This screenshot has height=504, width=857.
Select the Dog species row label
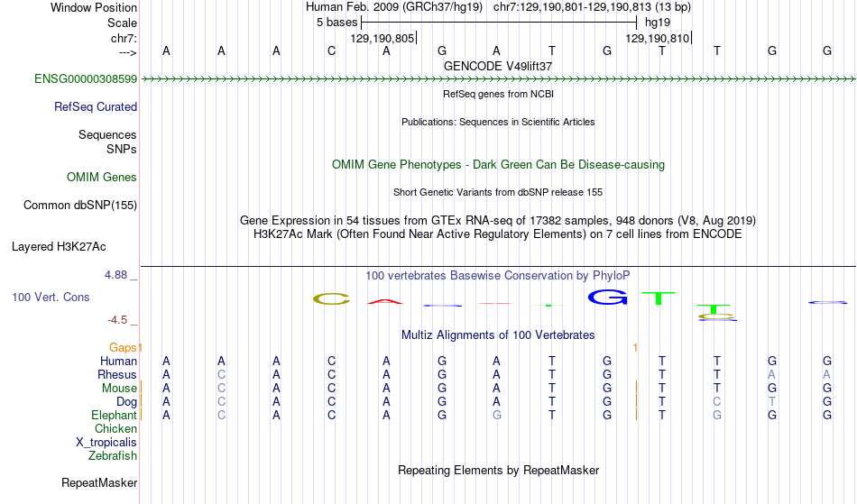click(126, 402)
